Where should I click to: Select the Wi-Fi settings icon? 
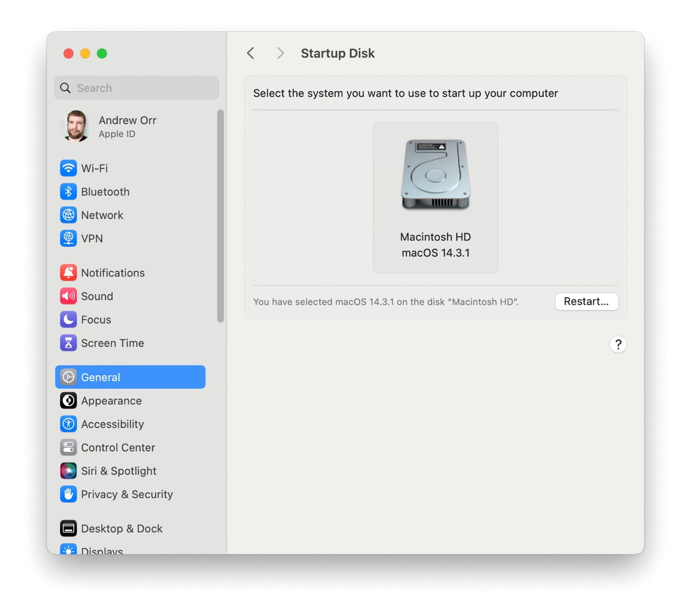68,168
